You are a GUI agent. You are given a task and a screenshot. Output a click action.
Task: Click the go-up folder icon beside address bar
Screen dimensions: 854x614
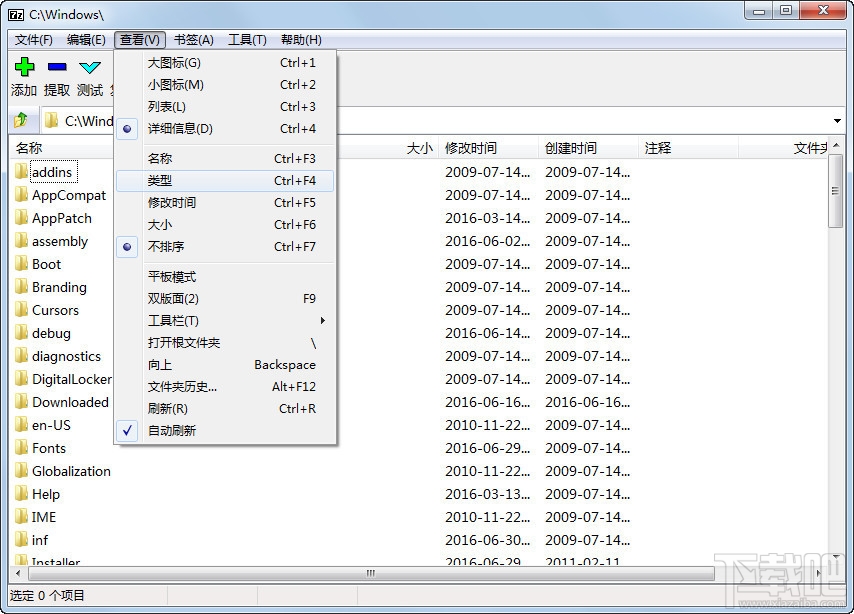[x=19, y=120]
